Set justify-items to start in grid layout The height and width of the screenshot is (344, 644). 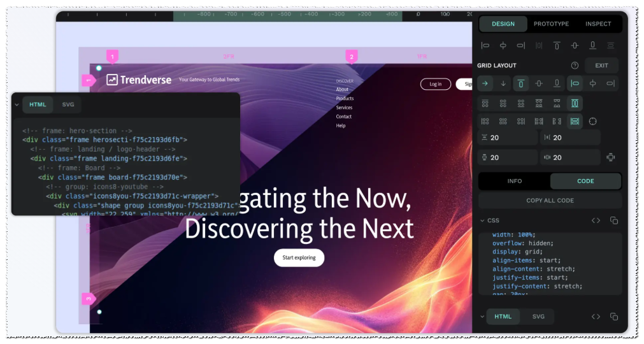(575, 83)
